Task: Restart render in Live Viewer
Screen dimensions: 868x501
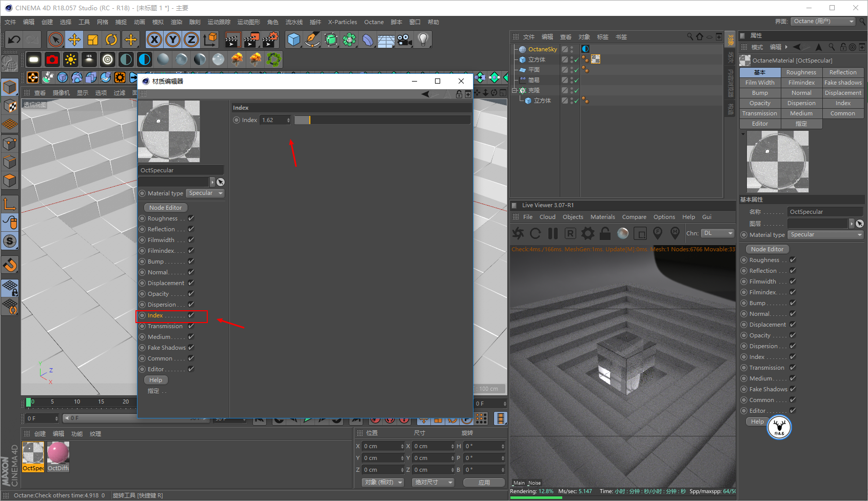Action: tap(536, 233)
